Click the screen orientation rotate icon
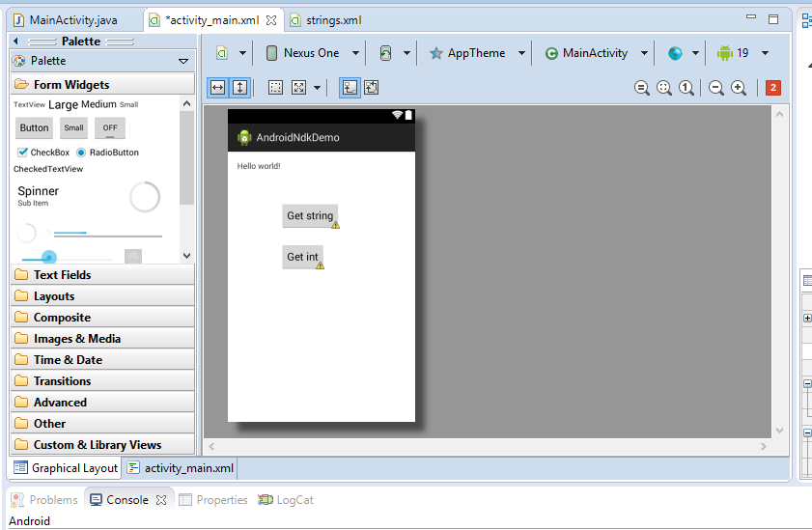 pos(386,53)
